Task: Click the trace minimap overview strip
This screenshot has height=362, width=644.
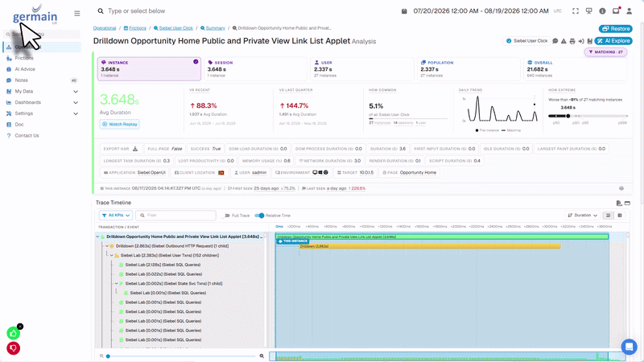Action: pyautogui.click(x=448, y=356)
